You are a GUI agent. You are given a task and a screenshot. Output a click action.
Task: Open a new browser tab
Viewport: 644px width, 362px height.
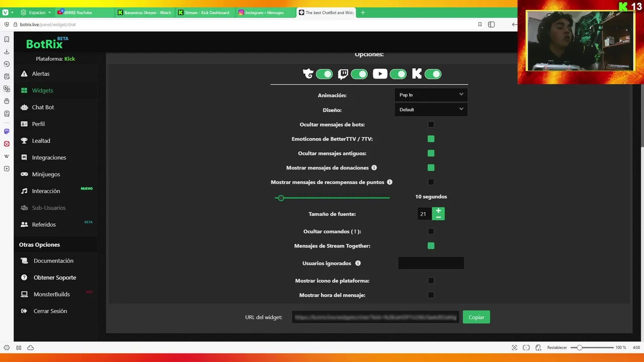click(x=363, y=13)
